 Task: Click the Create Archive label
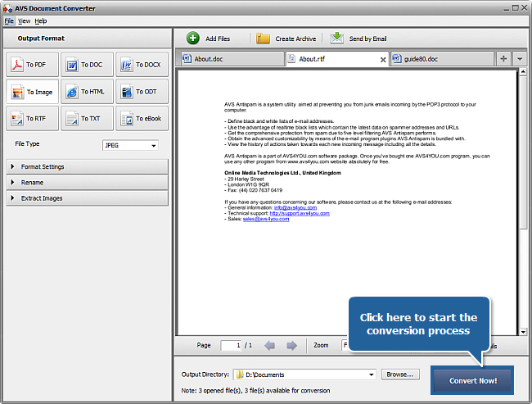click(295, 39)
